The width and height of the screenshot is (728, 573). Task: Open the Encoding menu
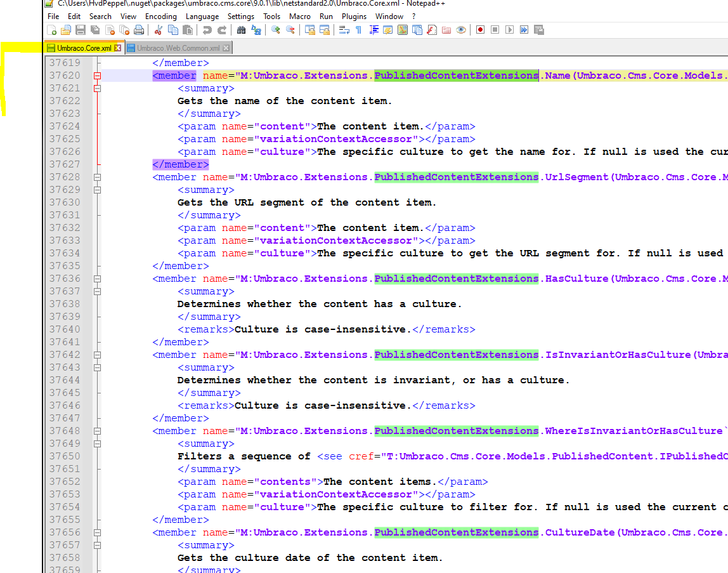160,16
